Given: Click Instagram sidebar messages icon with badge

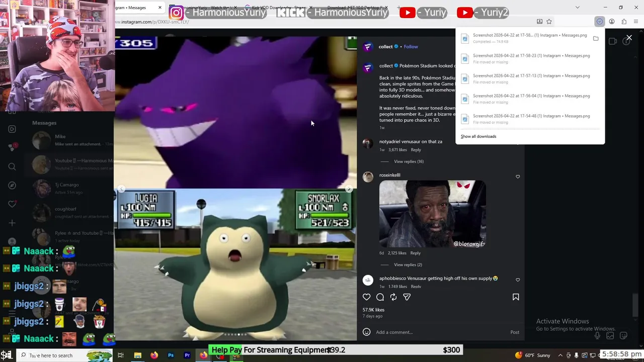Looking at the screenshot, I should coord(12,147).
